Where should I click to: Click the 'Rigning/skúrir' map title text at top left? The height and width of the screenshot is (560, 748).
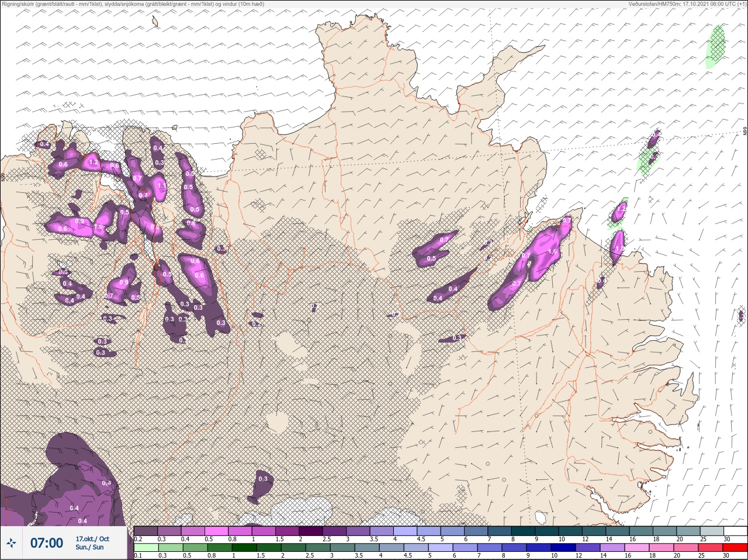[18, 4]
